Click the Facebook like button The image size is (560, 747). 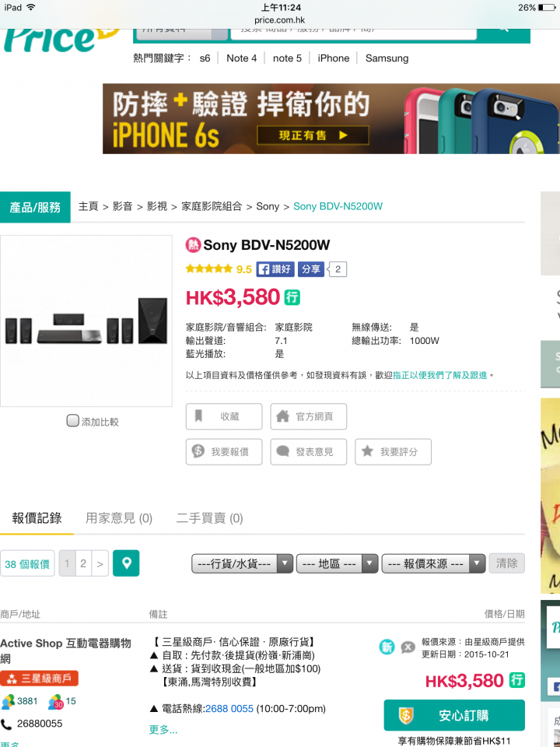click(x=275, y=269)
